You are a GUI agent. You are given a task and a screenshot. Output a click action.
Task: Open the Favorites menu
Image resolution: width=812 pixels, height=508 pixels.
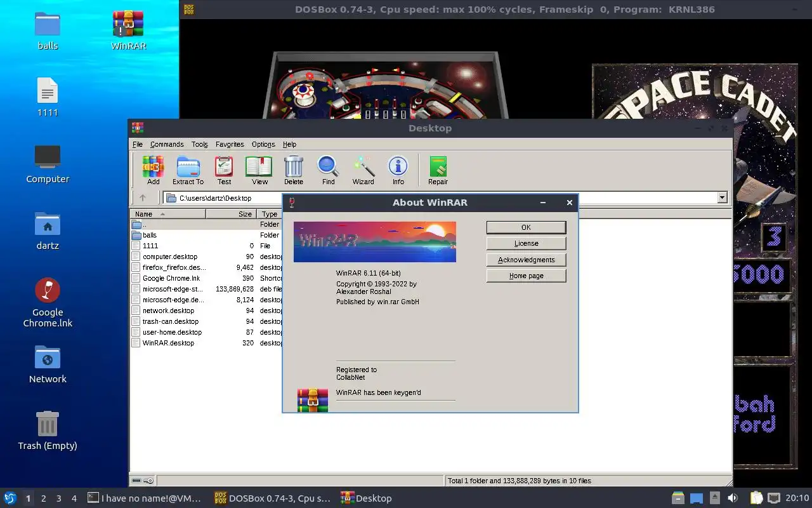pyautogui.click(x=230, y=144)
